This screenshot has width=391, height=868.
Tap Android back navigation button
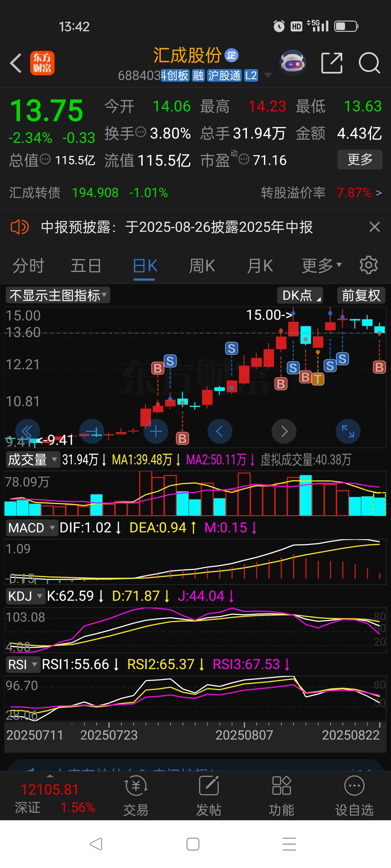(x=96, y=844)
